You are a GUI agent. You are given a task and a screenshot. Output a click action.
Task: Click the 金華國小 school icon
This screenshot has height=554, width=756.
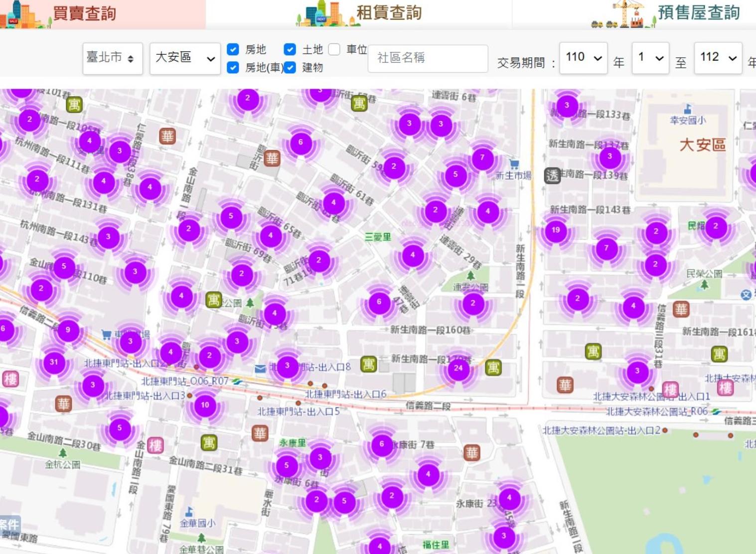pos(189,512)
